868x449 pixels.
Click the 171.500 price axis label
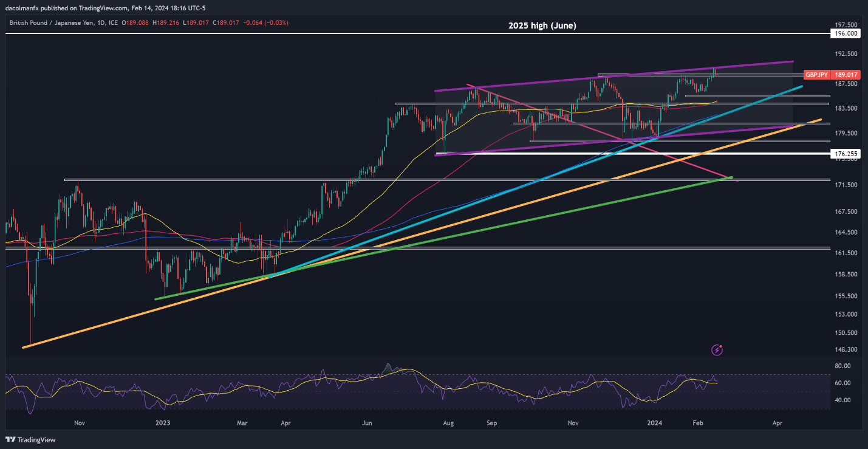tap(846, 185)
